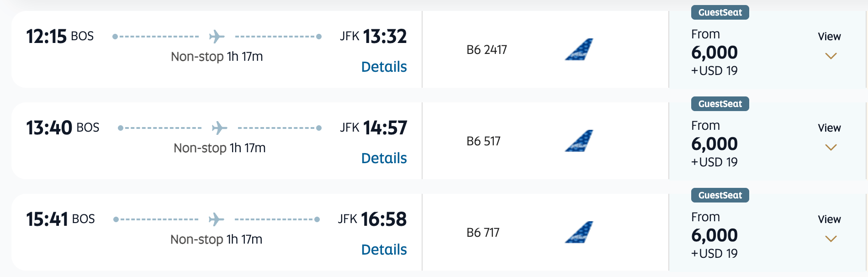Click JetBlue tail logo for flight B6 2417
Viewport: 868px width, 277px height.
(x=579, y=49)
